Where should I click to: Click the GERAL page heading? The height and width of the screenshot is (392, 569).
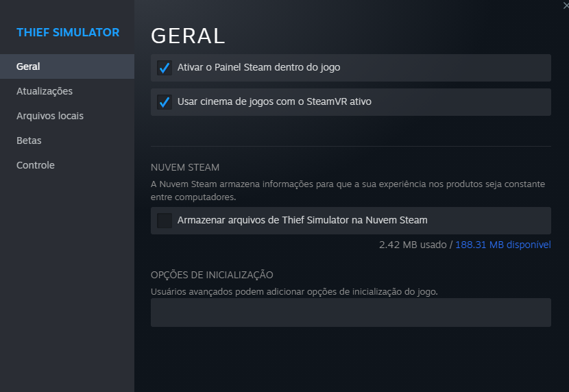tap(188, 36)
